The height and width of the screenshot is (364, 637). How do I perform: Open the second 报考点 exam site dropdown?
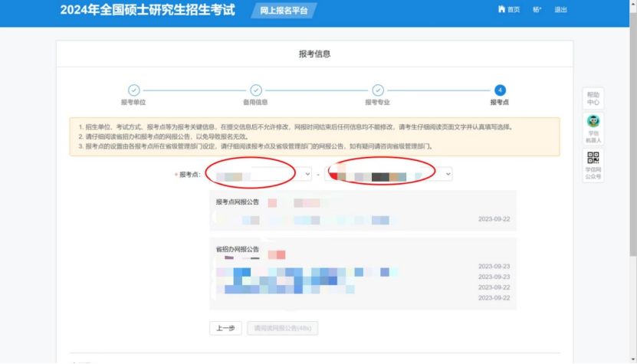click(389, 174)
